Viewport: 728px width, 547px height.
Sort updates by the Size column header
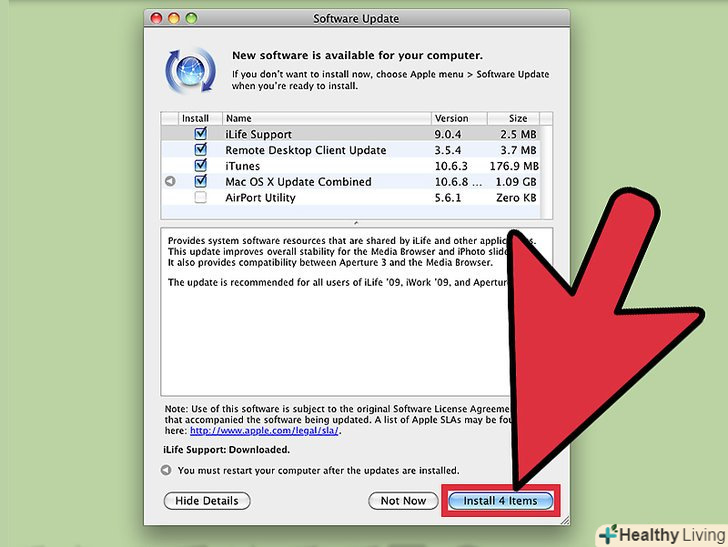pos(514,118)
